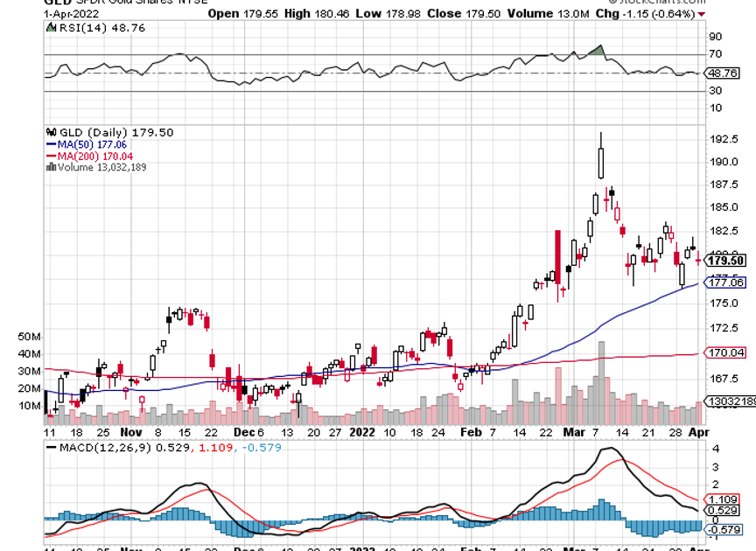Click the date text 1-Apr-2022
Viewport: 756px width, 551px height.
coord(70,15)
